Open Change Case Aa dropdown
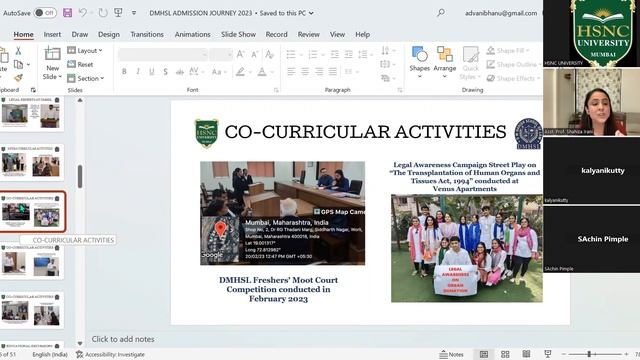This screenshot has height=360, width=640. pos(219,72)
